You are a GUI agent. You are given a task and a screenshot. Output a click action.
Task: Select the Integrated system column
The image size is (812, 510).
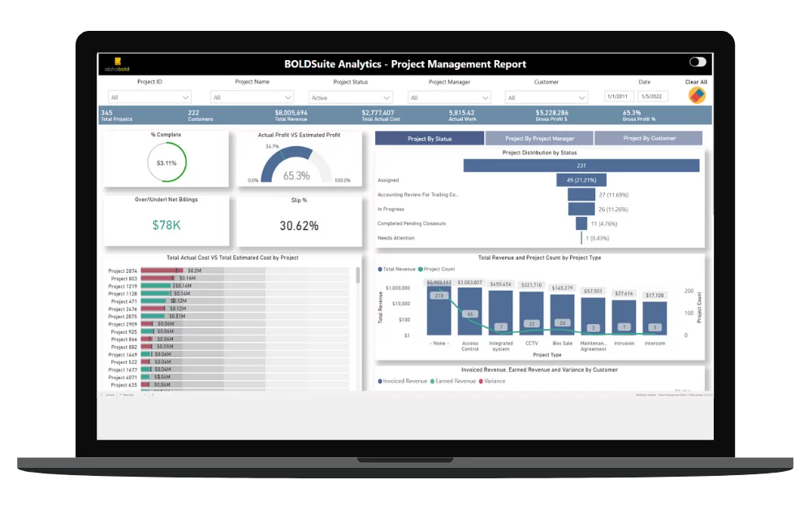point(501,313)
